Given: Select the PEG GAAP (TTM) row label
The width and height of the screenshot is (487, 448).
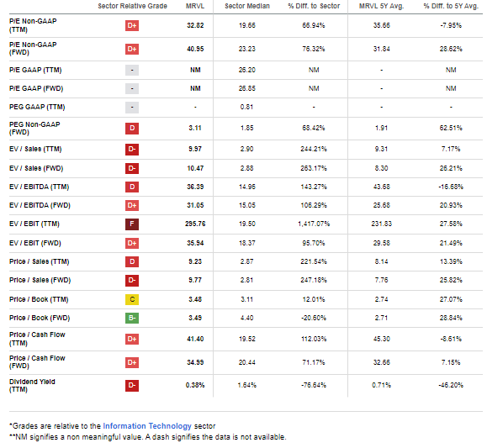Looking at the screenshot, I should pyautogui.click(x=37, y=107).
